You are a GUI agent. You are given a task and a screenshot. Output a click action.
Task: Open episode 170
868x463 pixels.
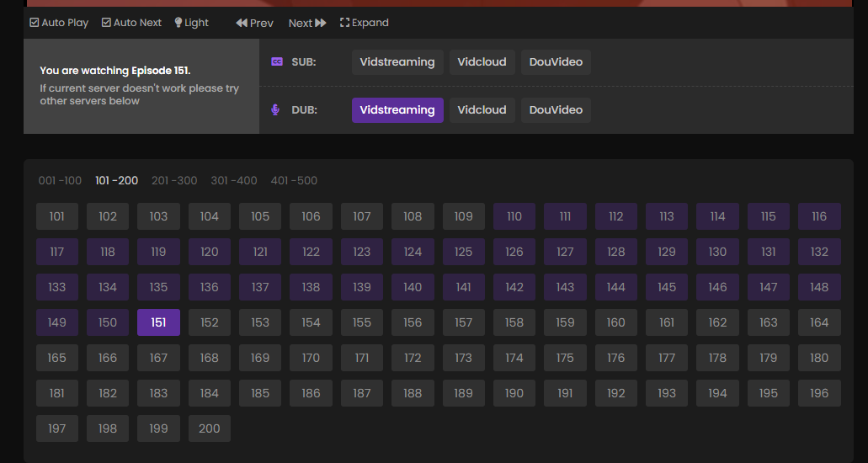(312, 358)
